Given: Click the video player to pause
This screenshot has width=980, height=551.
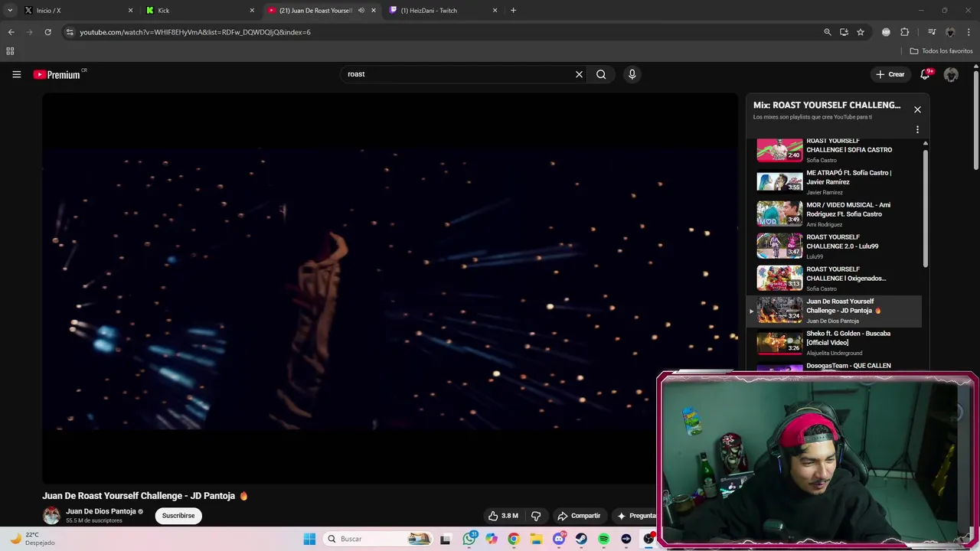Looking at the screenshot, I should coord(390,288).
